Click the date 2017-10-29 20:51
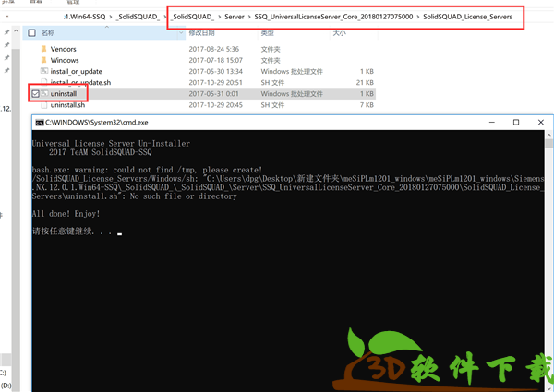The image size is (554, 392). (x=215, y=83)
